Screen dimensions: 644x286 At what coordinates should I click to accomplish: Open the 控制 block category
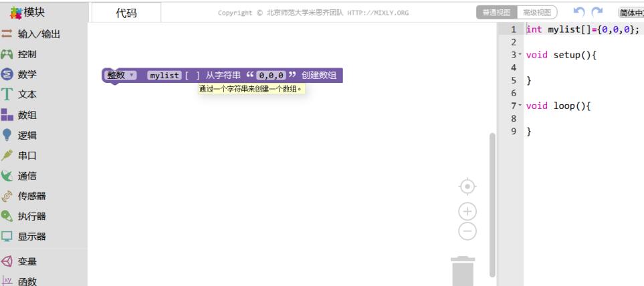(x=27, y=54)
